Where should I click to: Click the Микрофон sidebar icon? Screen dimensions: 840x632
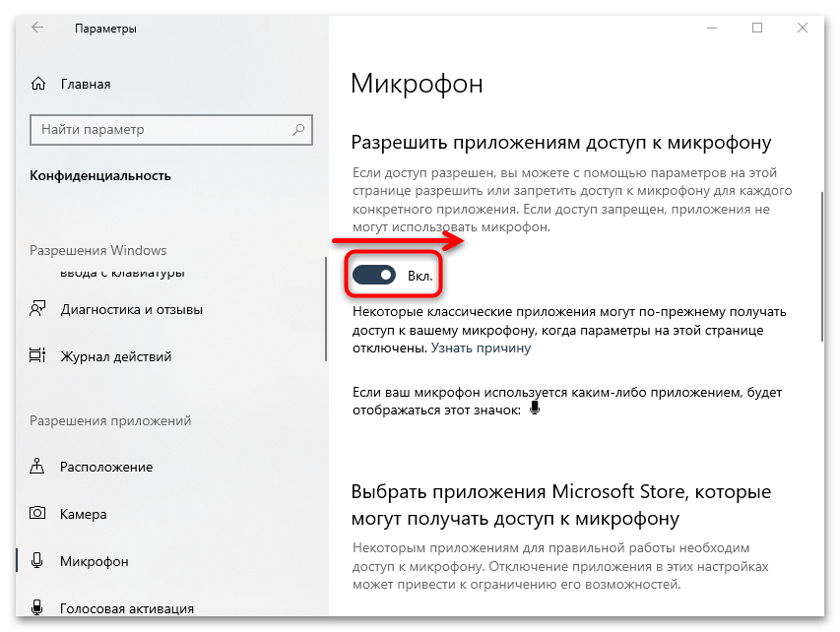[x=38, y=561]
